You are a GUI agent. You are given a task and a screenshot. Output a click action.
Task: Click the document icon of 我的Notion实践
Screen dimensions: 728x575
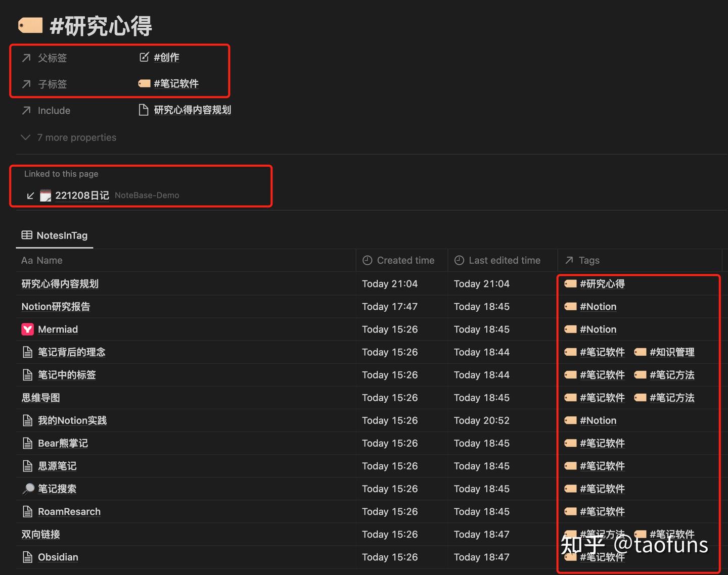(28, 420)
